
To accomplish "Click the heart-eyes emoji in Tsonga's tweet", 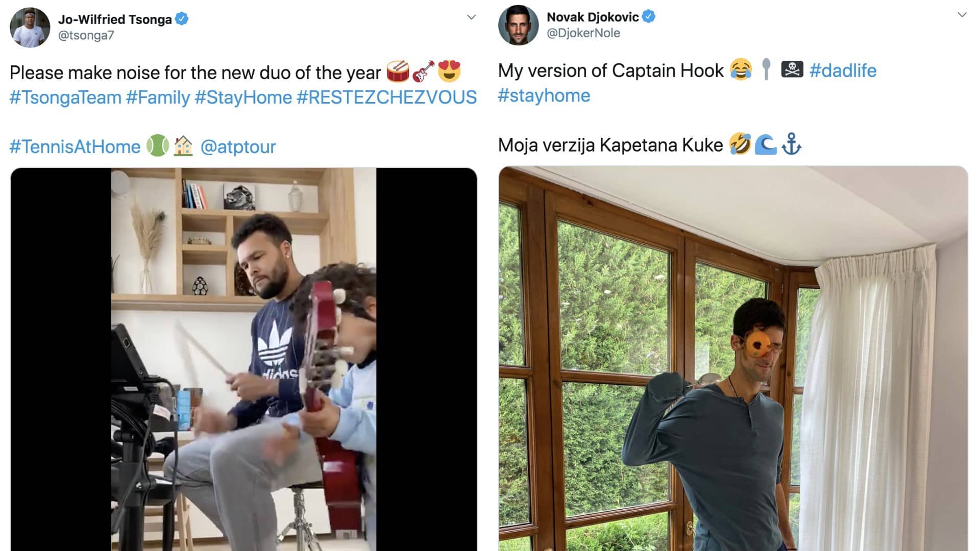I will [449, 71].
